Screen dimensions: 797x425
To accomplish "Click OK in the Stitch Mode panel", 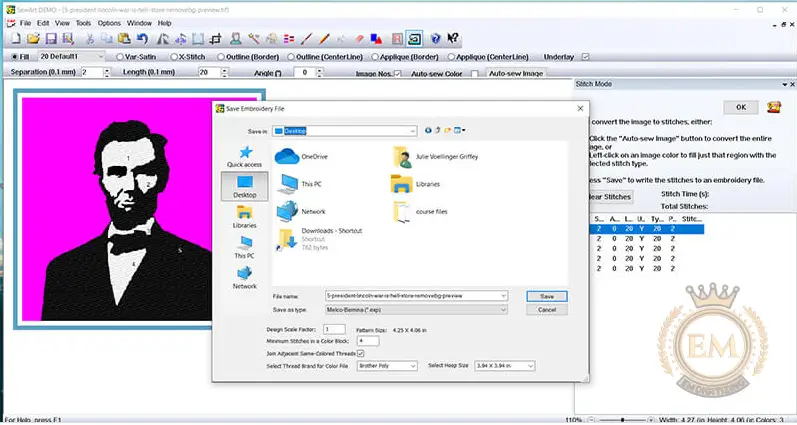I will click(x=741, y=107).
